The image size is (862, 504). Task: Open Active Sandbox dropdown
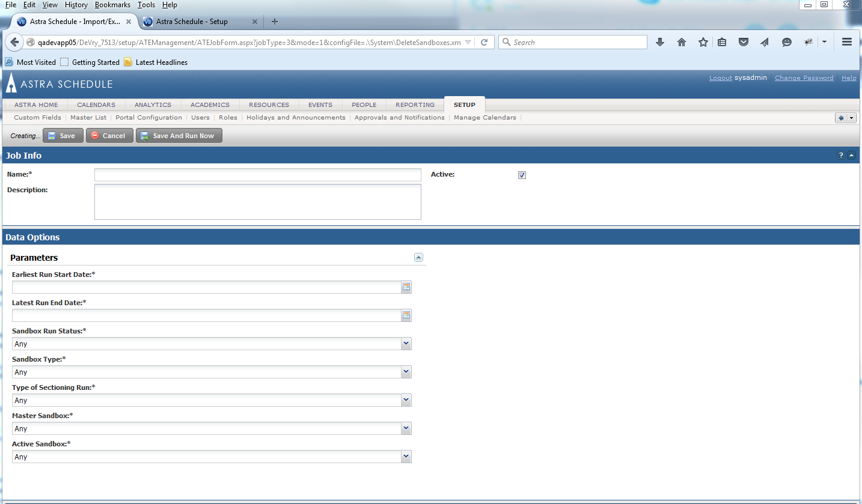pos(406,457)
